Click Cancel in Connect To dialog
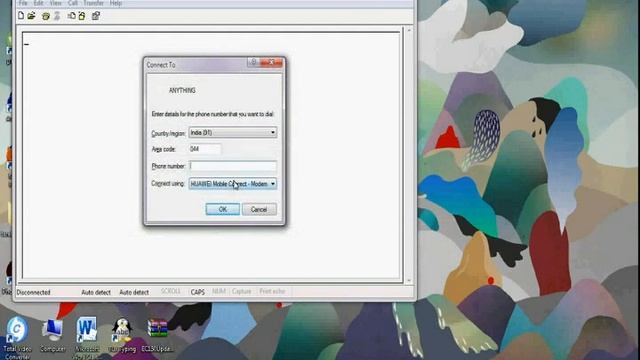The width and height of the screenshot is (640, 360). (x=259, y=209)
